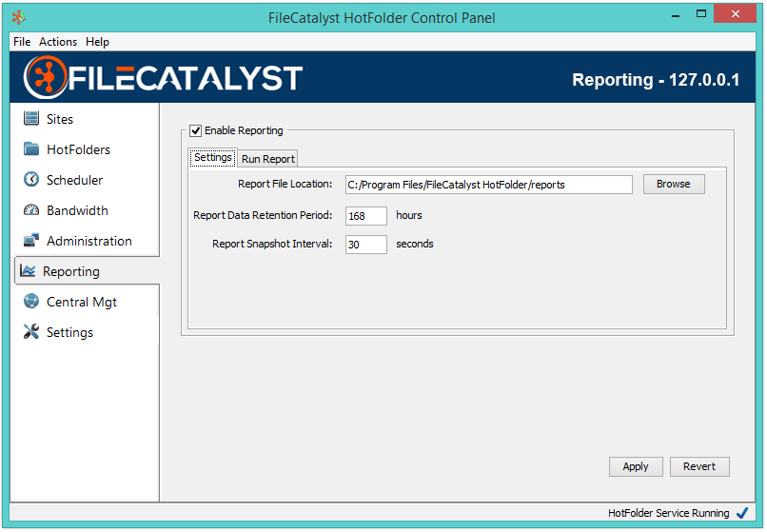Open Settings via wrench icon
The width and height of the screenshot is (767, 532).
[x=30, y=332]
